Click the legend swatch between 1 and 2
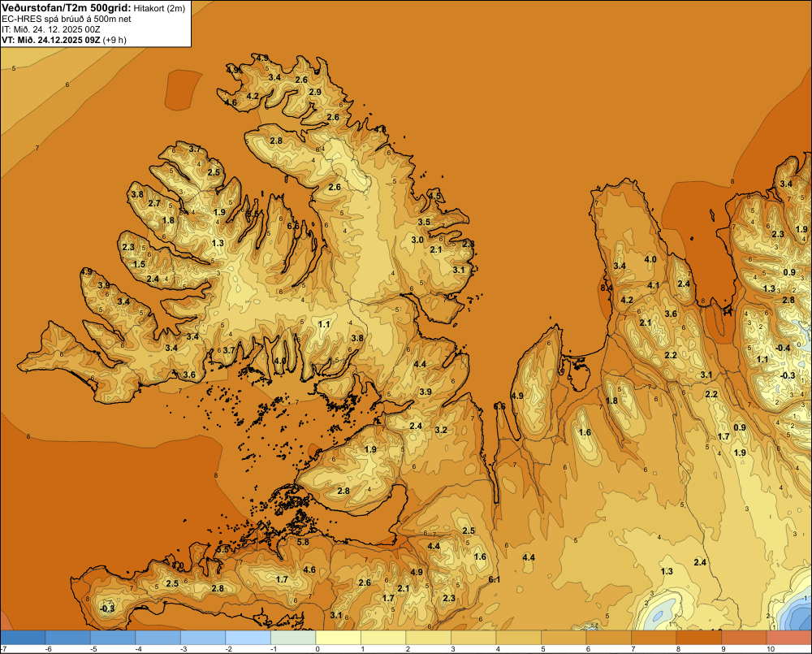The width and height of the screenshot is (812, 654). [383, 638]
